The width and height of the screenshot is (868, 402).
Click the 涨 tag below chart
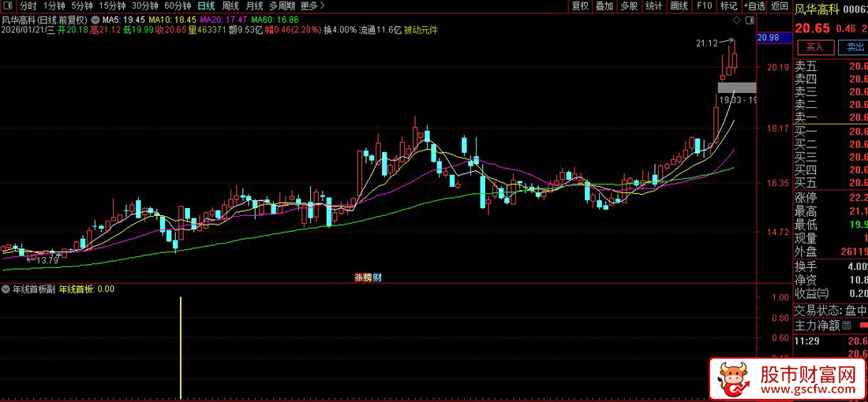[x=358, y=277]
